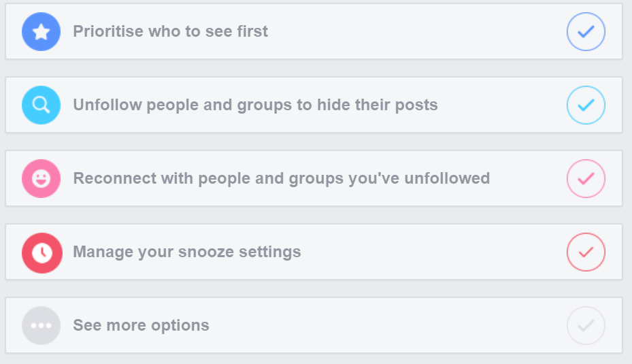632x364 pixels.
Task: Click the red clock icon
Action: click(42, 252)
